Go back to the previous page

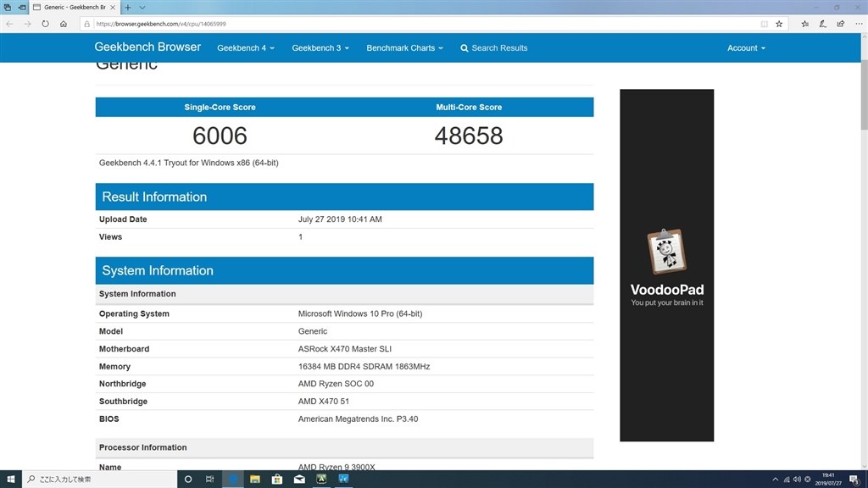click(9, 24)
